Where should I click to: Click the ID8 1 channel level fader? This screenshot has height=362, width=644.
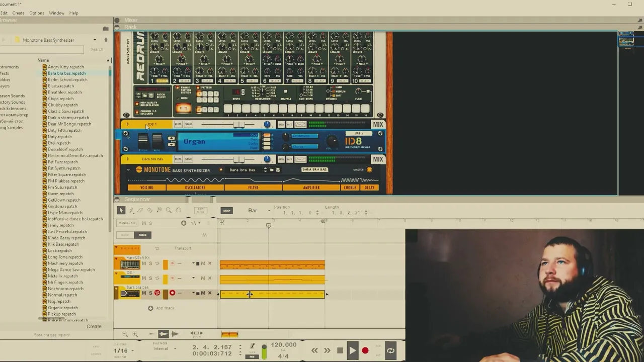pyautogui.click(x=239, y=124)
